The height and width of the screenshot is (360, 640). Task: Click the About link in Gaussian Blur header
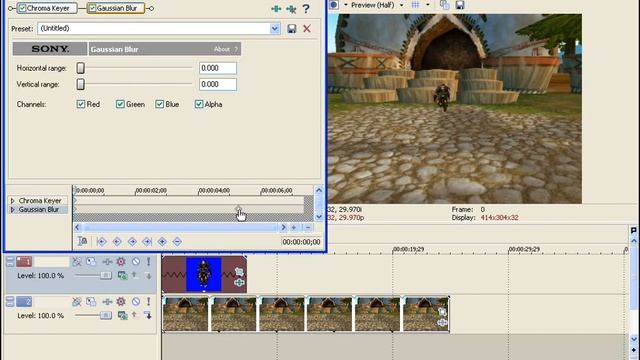pyautogui.click(x=222, y=49)
